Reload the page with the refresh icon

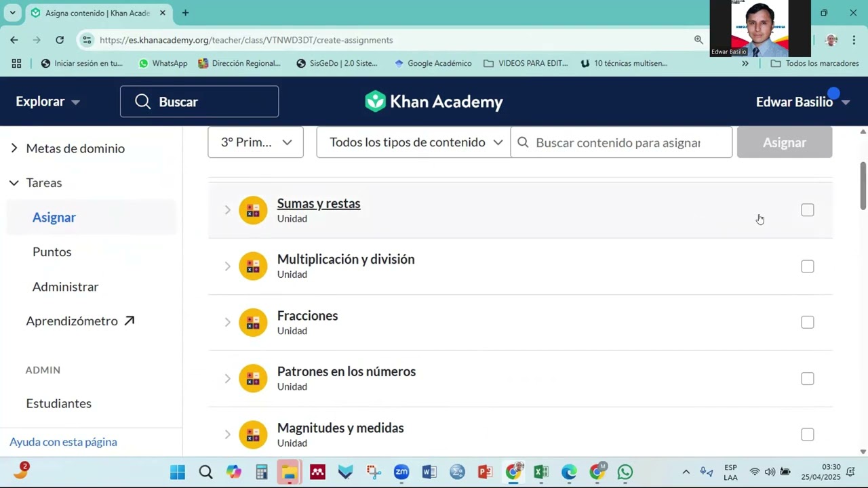click(x=60, y=40)
